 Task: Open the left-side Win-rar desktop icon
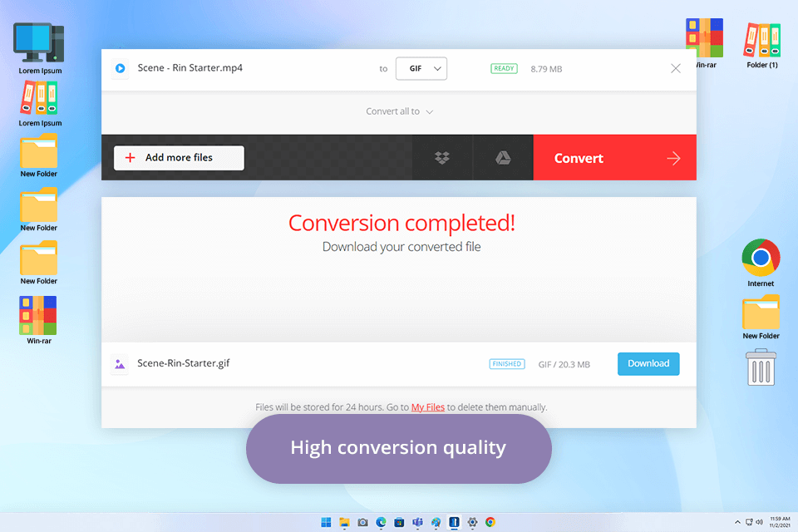39,320
